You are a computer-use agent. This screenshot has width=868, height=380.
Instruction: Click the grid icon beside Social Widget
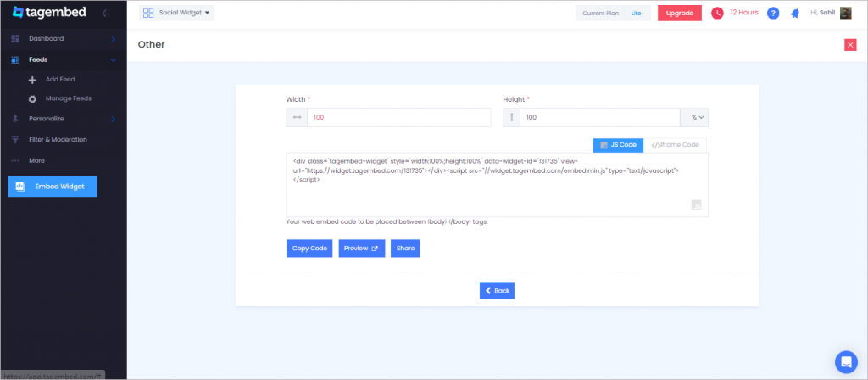pyautogui.click(x=148, y=13)
